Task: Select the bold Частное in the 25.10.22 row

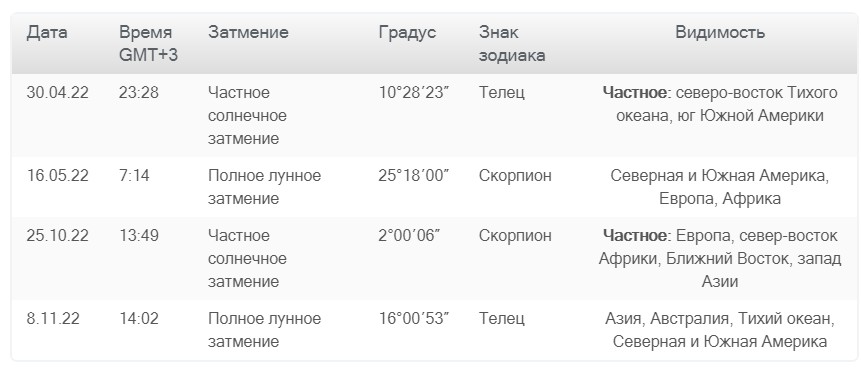Action: [636, 236]
